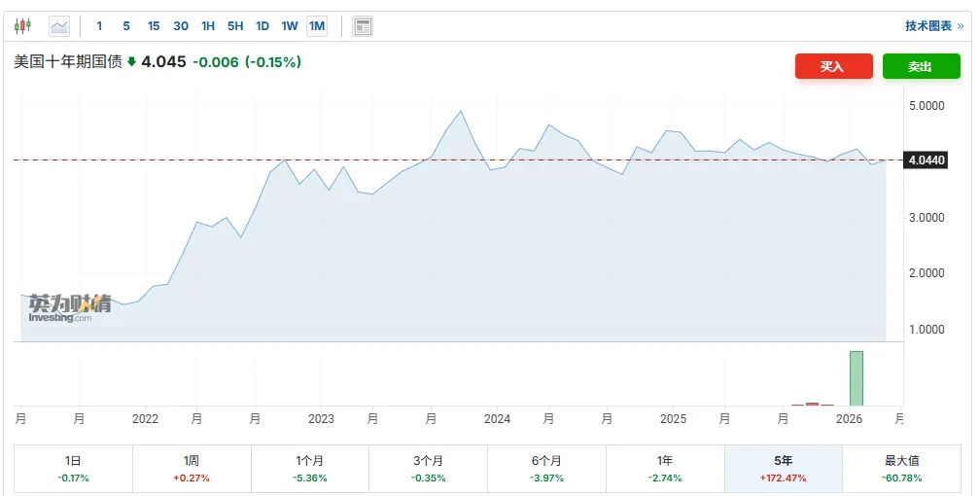Open the 技术图表 link
This screenshot has height=496, width=980.
click(x=933, y=26)
